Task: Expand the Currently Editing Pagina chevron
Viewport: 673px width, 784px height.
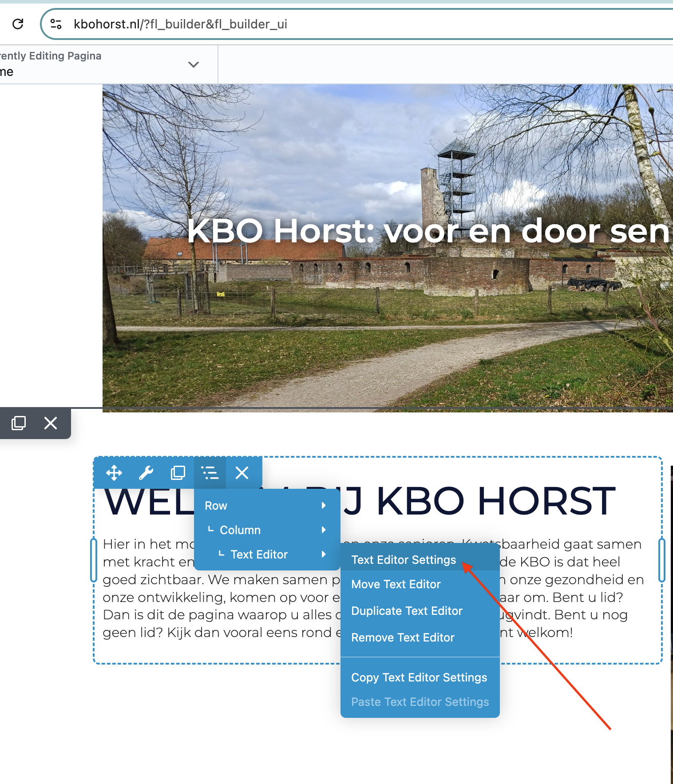Action: tap(194, 64)
